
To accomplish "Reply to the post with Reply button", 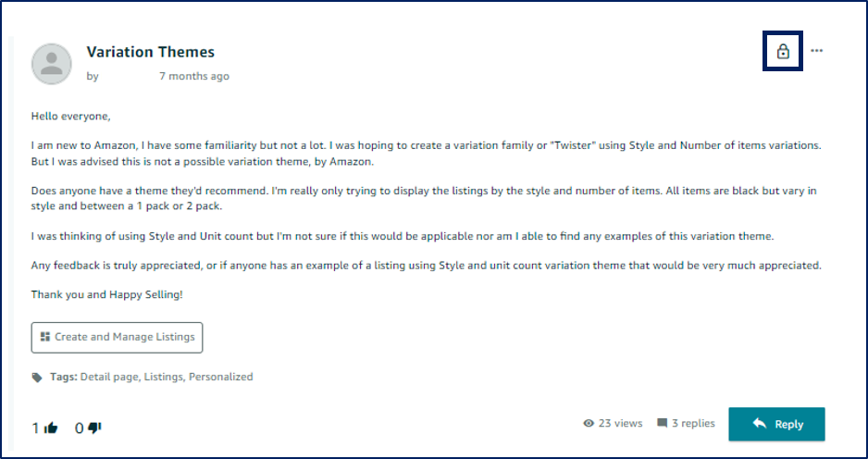I will tap(776, 424).
